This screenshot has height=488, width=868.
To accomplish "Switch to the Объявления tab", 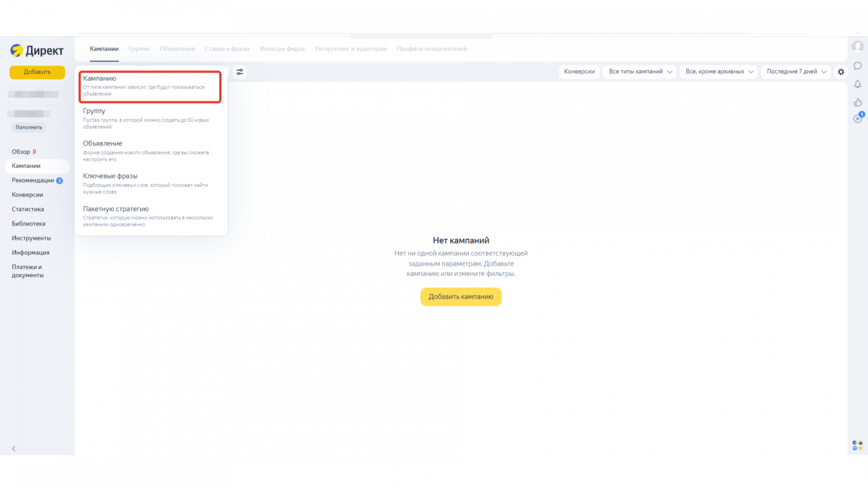I will pos(177,49).
